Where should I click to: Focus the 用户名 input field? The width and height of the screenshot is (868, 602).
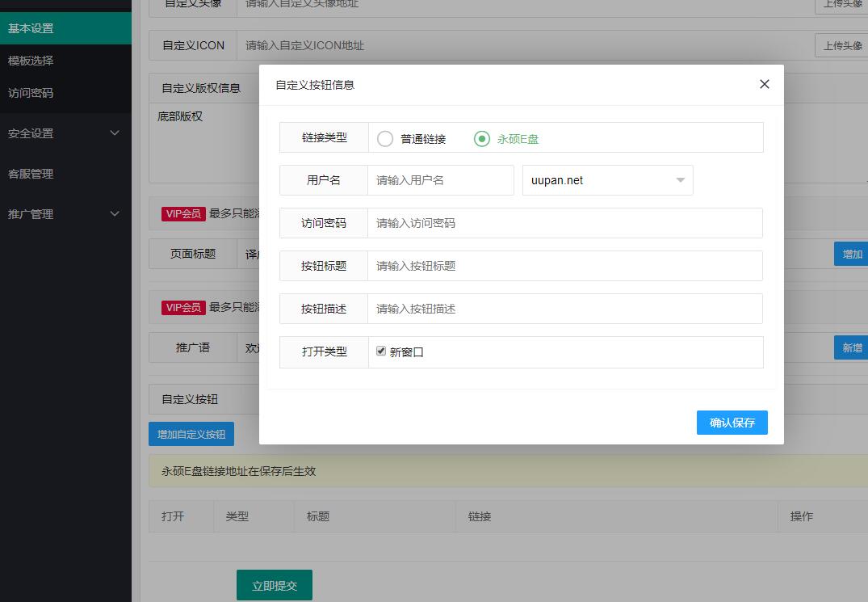click(440, 180)
